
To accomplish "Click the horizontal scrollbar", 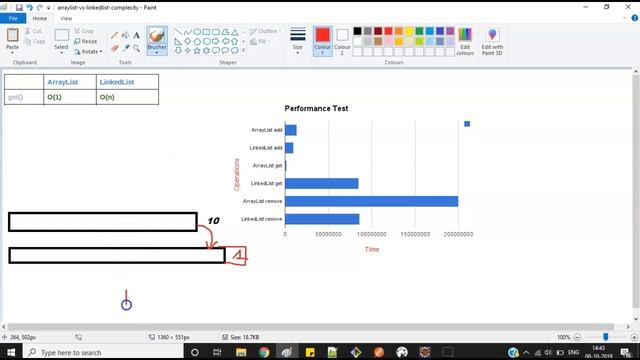I will 311,327.
